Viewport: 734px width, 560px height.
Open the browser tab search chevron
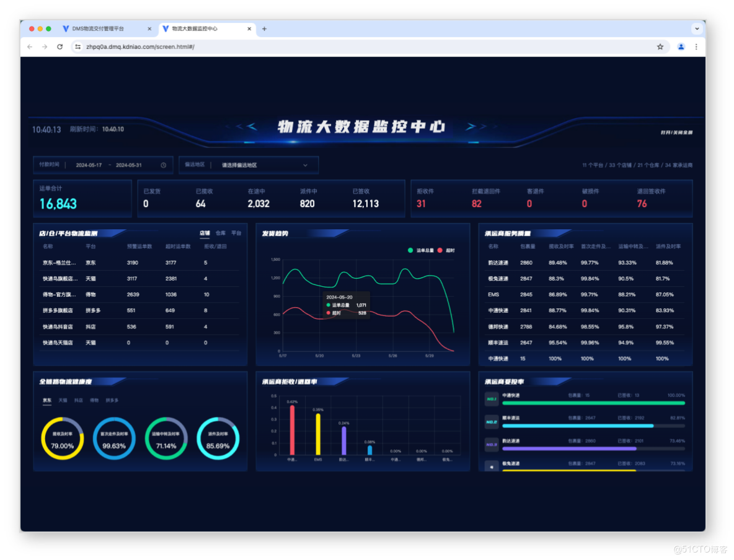697,29
